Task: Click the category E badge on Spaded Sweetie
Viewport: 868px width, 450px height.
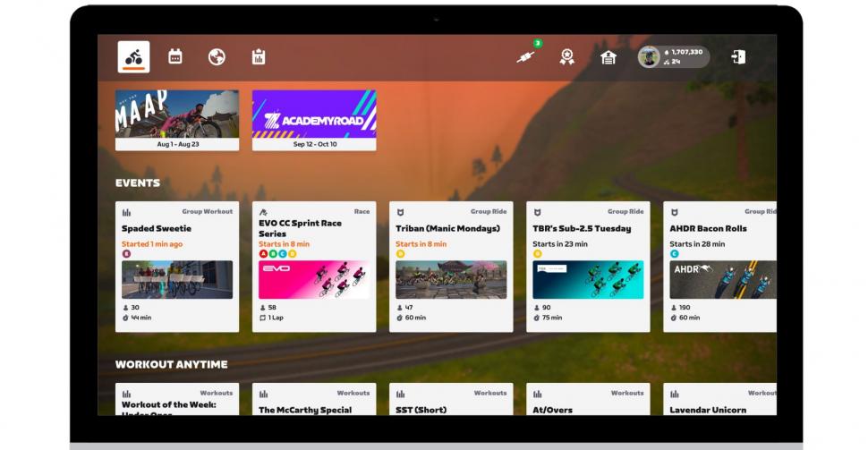Action: coord(126,254)
